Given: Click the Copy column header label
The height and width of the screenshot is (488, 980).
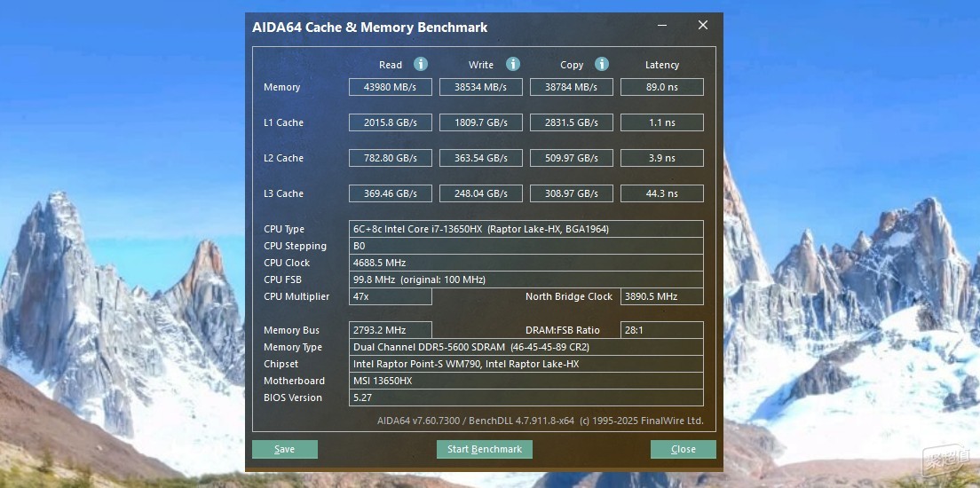Looking at the screenshot, I should (x=572, y=65).
